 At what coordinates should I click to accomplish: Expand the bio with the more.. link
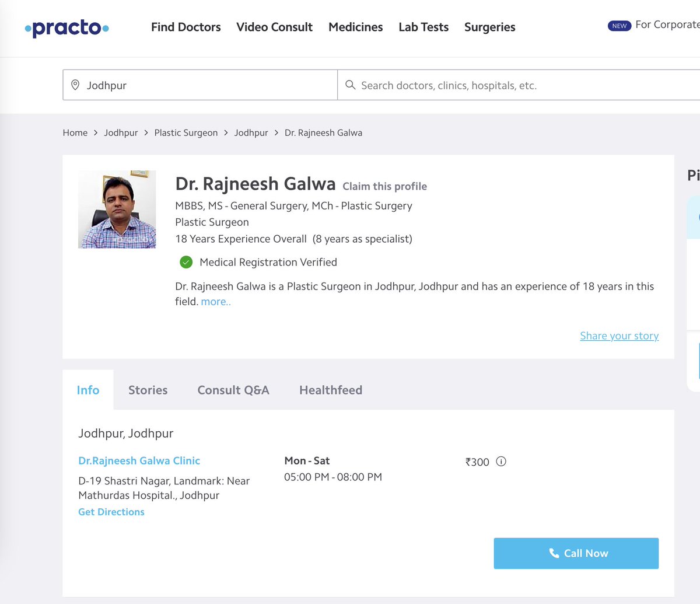click(x=216, y=302)
